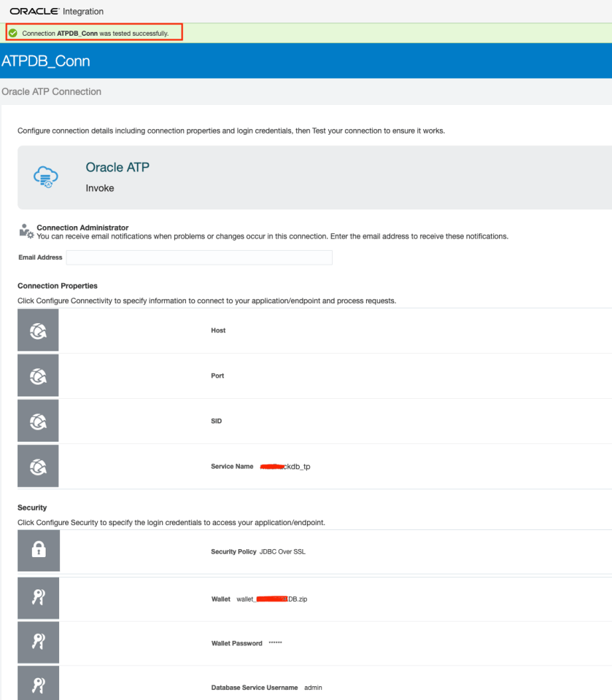Screen dimensions: 612x700
Task: Click the Oracle ATP Connection breadcrumb label
Action: pyautogui.click(x=51, y=90)
